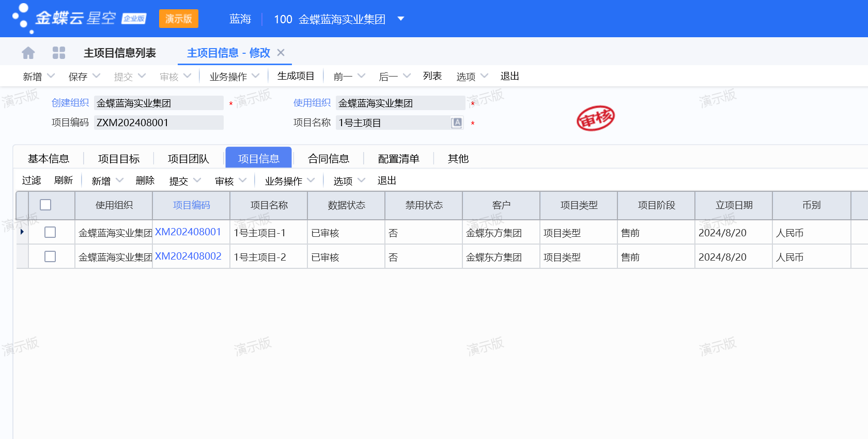Expand the sub-toolbar 新增 dropdown arrow

coord(119,180)
